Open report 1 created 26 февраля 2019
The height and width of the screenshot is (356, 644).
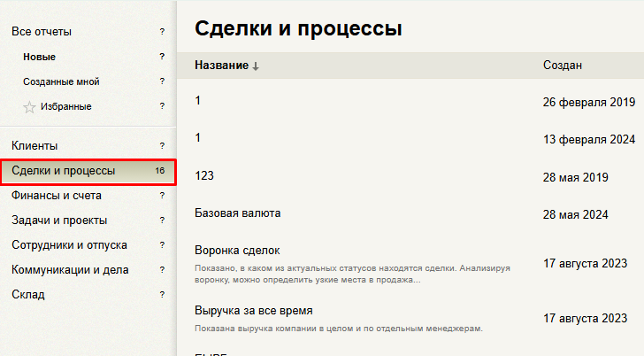[x=198, y=101]
